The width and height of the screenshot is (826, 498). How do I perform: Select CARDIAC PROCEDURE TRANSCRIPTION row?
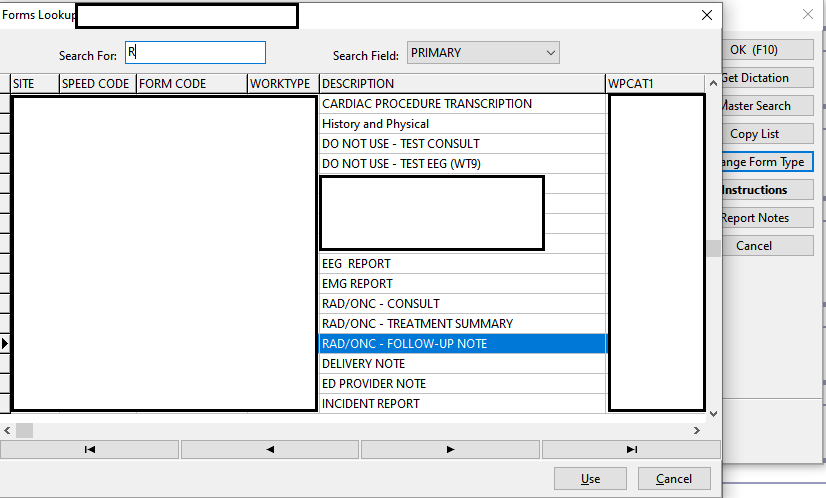[463, 104]
